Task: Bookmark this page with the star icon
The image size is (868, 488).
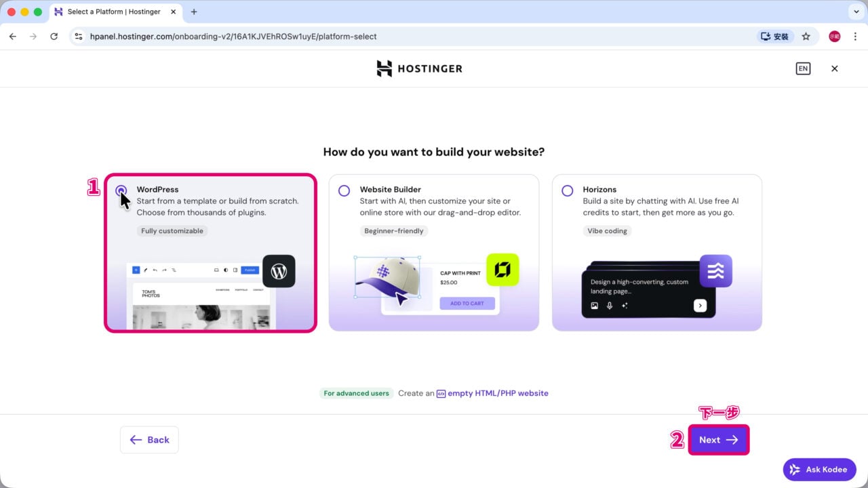Action: tap(806, 37)
